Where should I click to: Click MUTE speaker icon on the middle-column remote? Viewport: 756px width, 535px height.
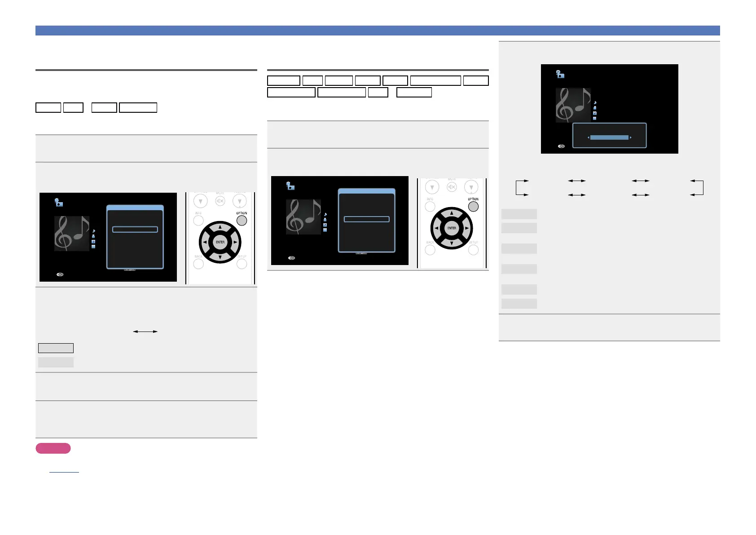point(452,187)
